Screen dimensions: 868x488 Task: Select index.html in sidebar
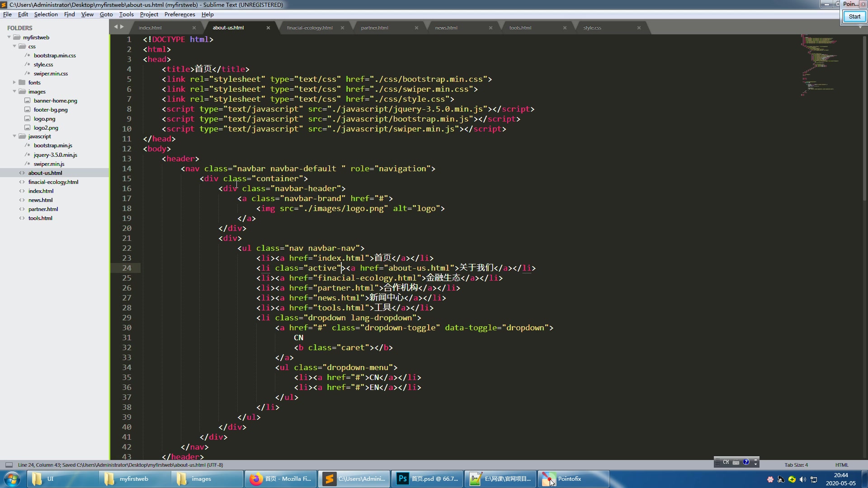[x=41, y=191]
